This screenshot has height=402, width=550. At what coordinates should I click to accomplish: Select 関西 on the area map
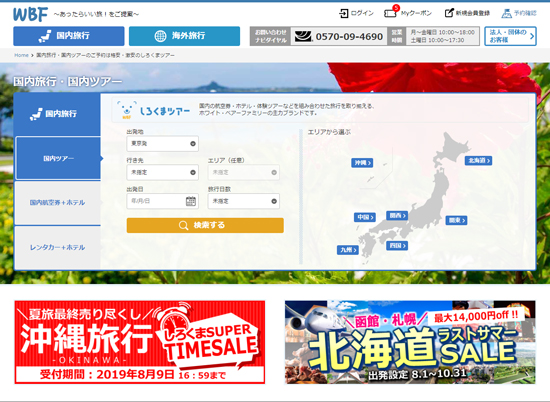397,215
